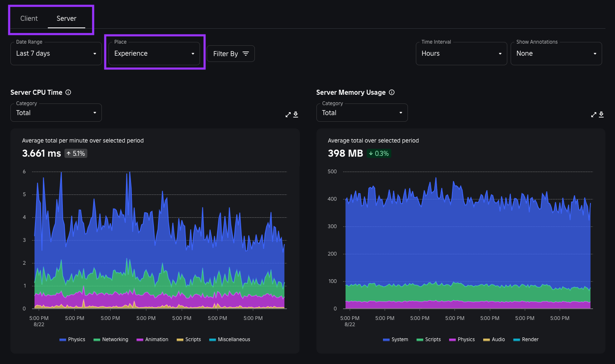This screenshot has width=615, height=364.
Task: Download the Server Memory Usage chart data
Action: pyautogui.click(x=601, y=114)
